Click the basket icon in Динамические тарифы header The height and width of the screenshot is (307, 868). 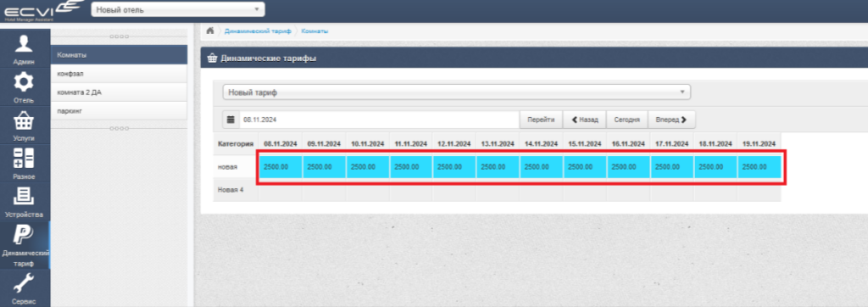coord(212,58)
